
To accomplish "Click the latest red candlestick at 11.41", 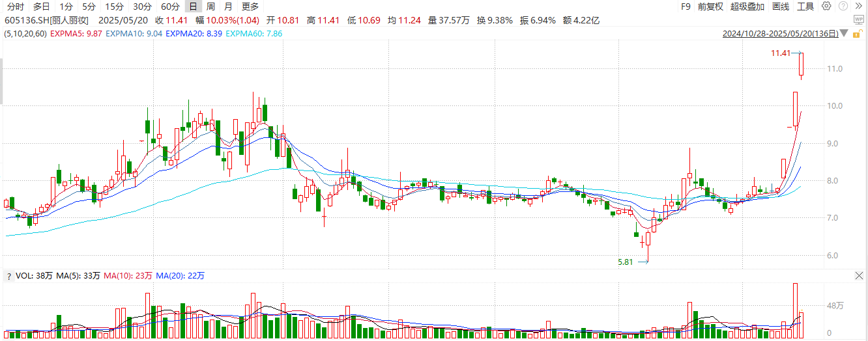I will point(802,65).
